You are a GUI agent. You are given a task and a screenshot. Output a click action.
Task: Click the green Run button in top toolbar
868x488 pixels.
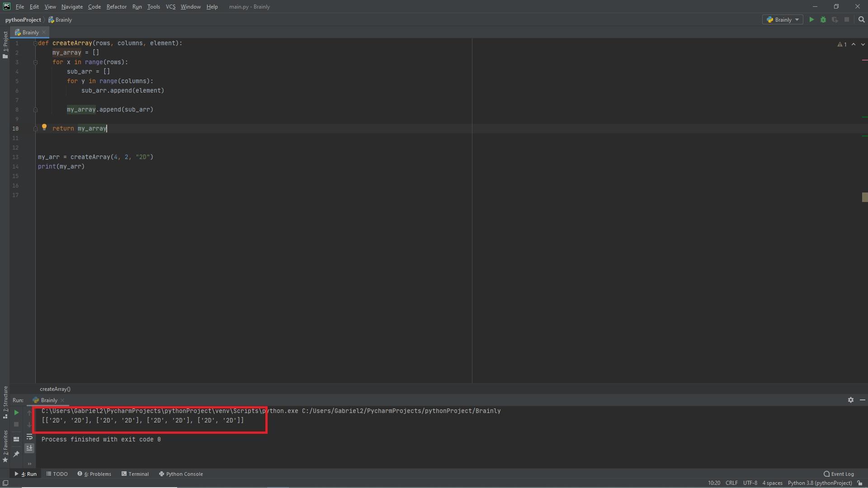[x=811, y=20]
